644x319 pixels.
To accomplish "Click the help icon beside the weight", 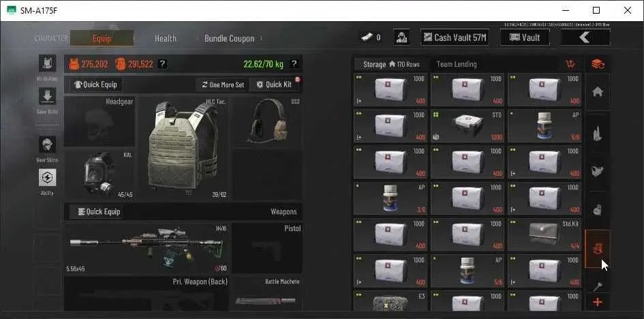I will 294,64.
